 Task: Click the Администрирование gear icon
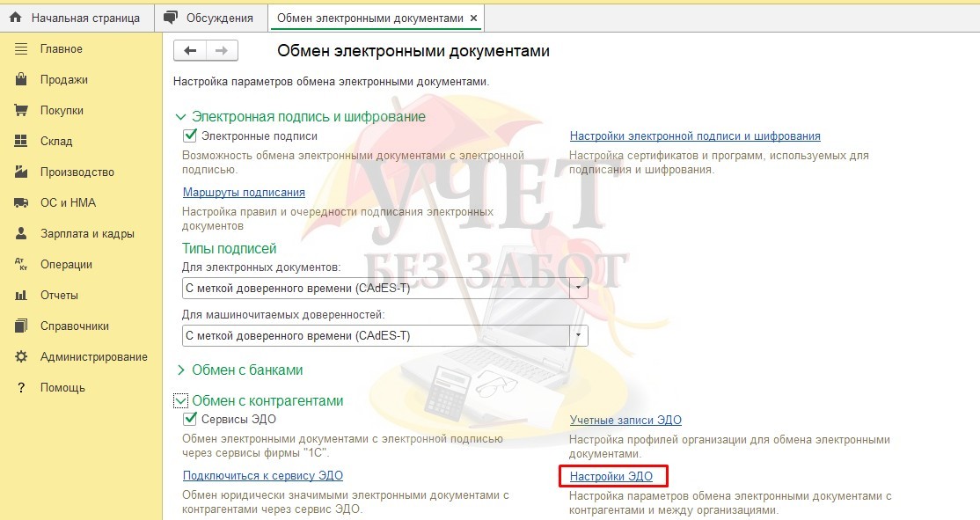coord(21,357)
